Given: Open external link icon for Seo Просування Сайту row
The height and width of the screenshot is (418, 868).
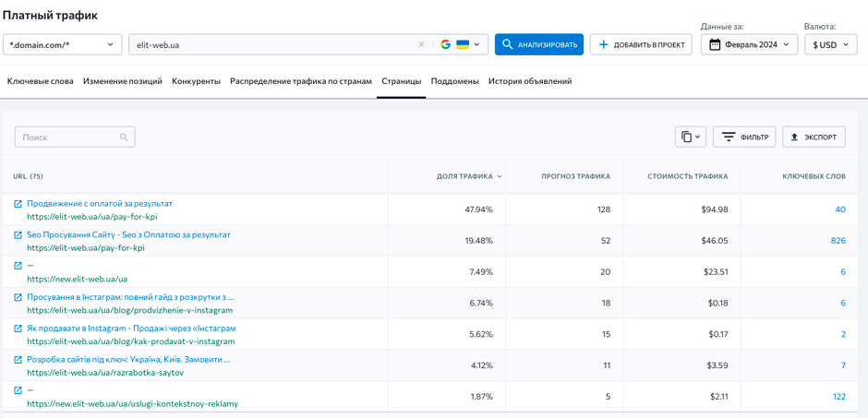Looking at the screenshot, I should (x=18, y=235).
